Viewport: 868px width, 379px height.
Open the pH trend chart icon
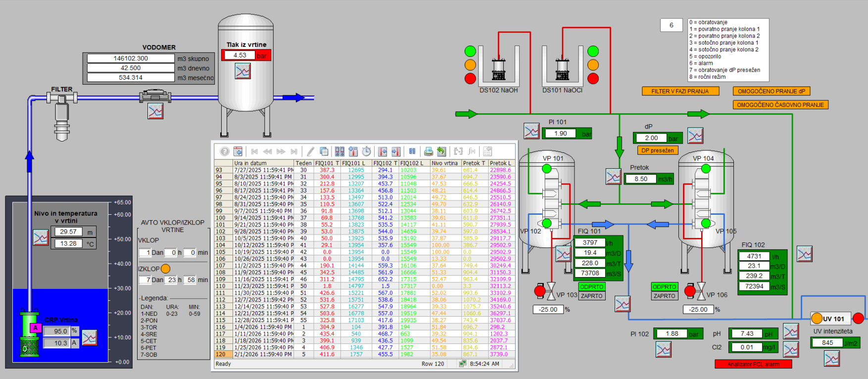point(790,332)
